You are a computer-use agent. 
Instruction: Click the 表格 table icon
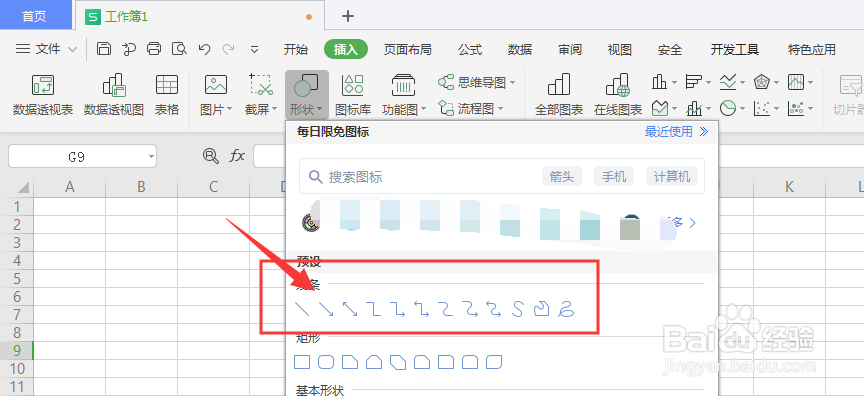point(167,95)
